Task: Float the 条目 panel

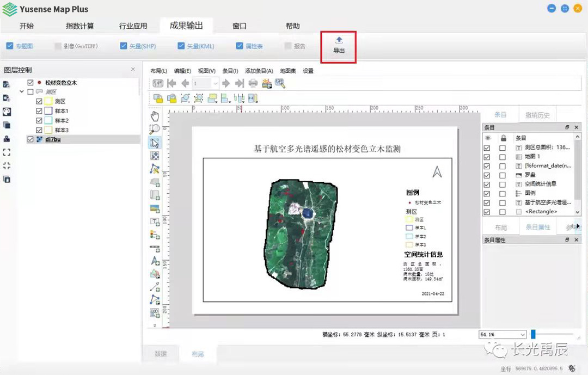Action: pyautogui.click(x=567, y=127)
